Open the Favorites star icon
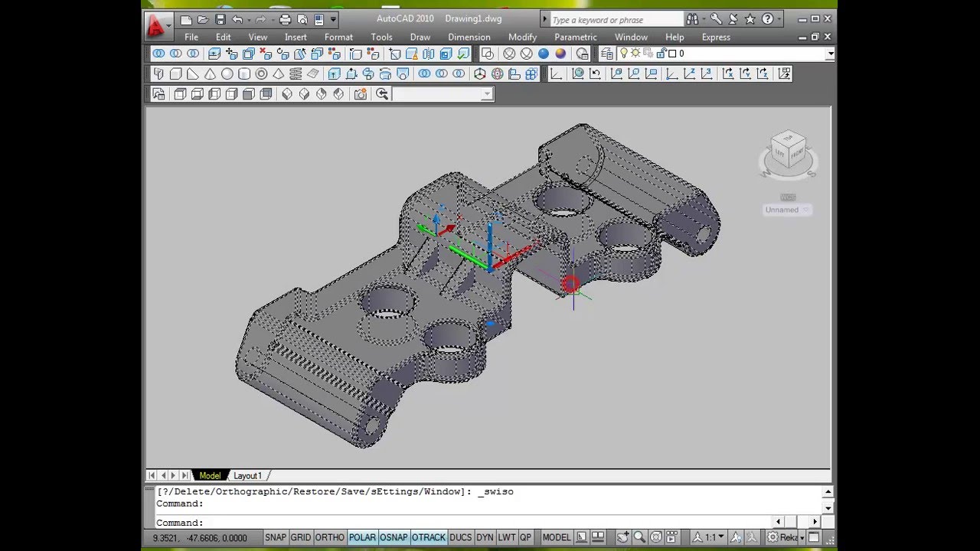 click(750, 20)
